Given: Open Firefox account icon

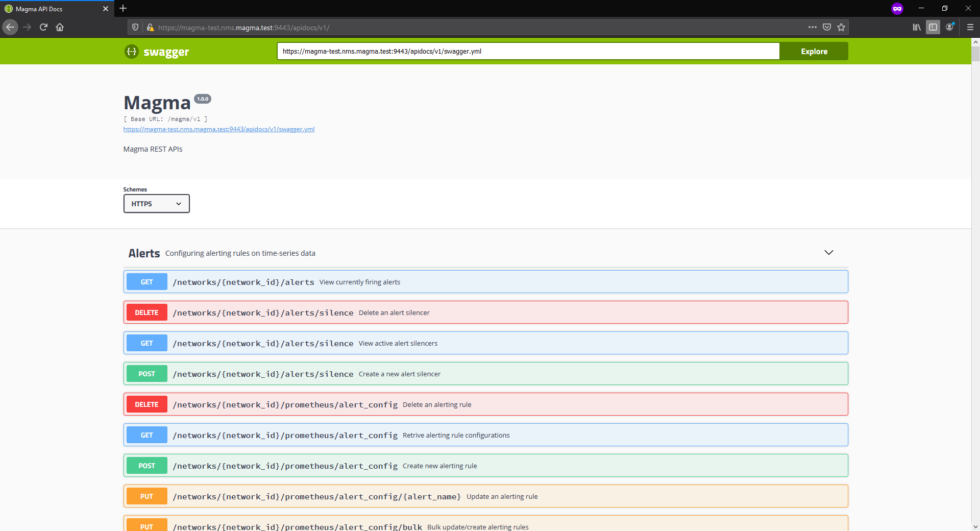Looking at the screenshot, I should click(x=949, y=27).
